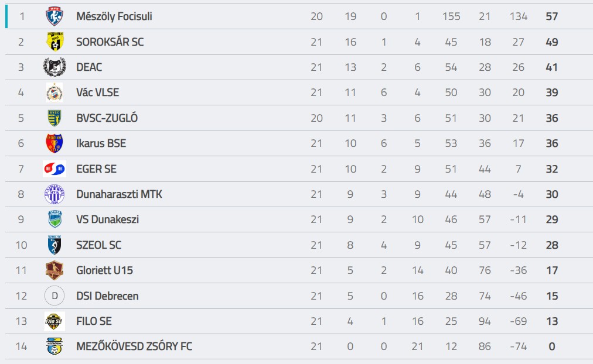Image resolution: width=593 pixels, height=364 pixels.
Task: Click the Dunaharaszti MTK team name
Action: tap(119, 194)
